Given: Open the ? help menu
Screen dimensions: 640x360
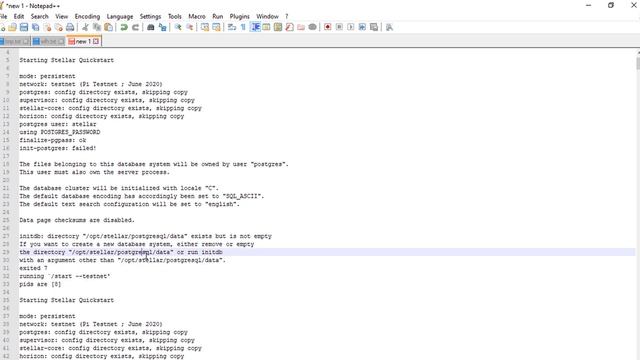Looking at the screenshot, I should (x=287, y=16).
